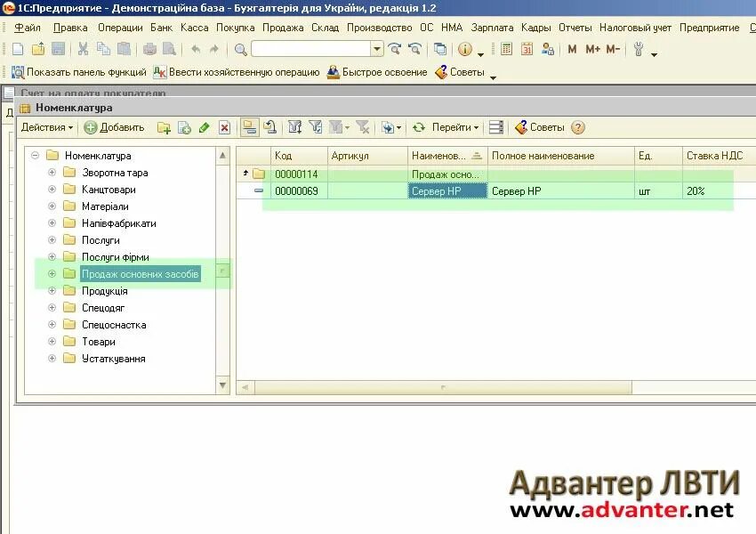Select the Напівфабрикати folder
This screenshot has width=756, height=534.
[x=118, y=223]
